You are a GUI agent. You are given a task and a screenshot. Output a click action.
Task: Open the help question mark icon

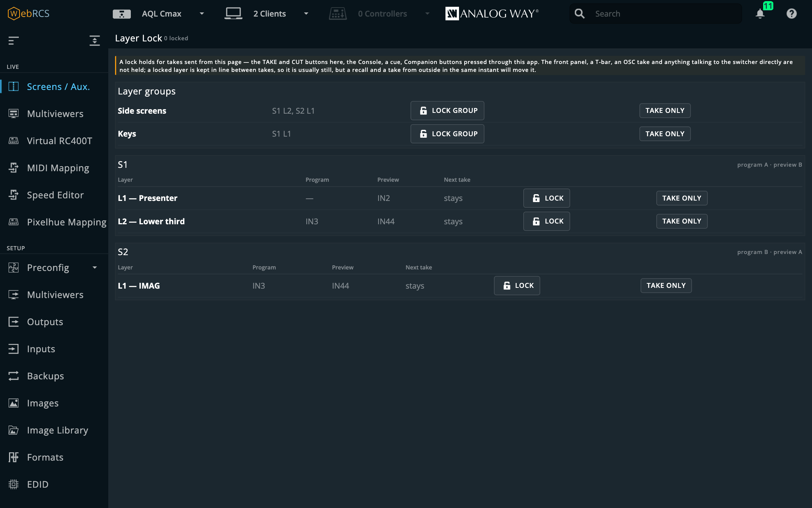[x=791, y=14]
